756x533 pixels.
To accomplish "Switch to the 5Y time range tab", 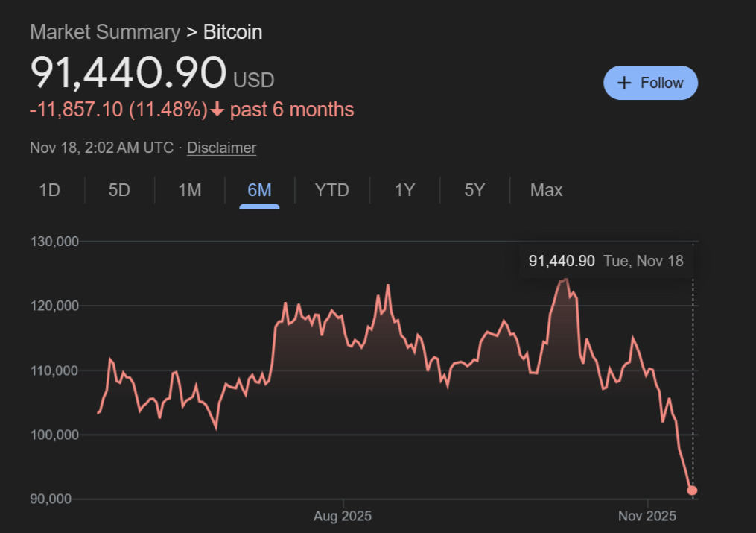I will (x=474, y=190).
